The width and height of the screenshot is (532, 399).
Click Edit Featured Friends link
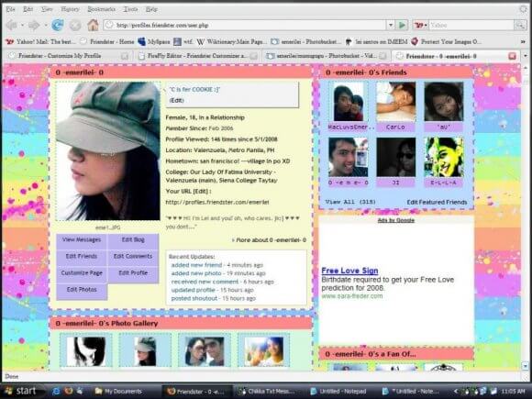click(x=437, y=202)
